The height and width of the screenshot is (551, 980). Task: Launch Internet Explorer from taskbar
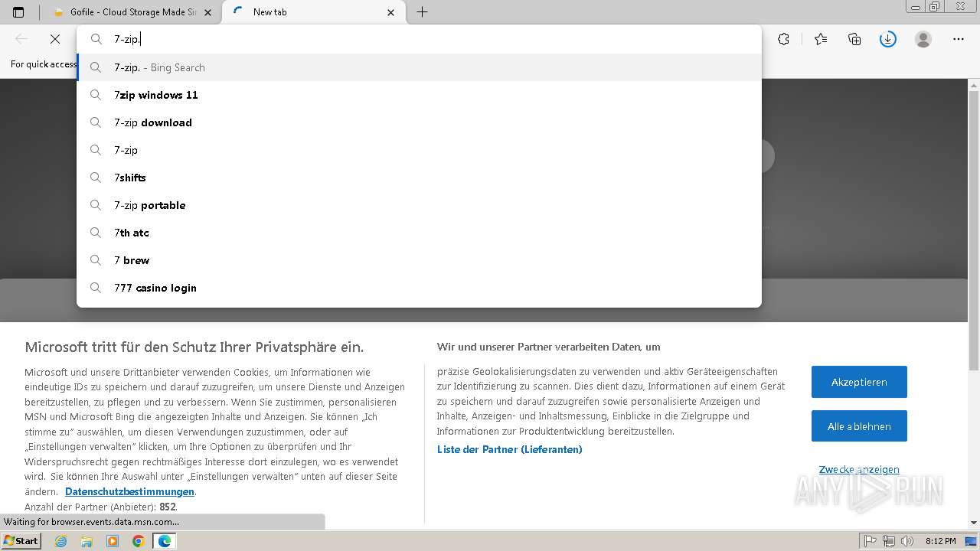(x=61, y=541)
